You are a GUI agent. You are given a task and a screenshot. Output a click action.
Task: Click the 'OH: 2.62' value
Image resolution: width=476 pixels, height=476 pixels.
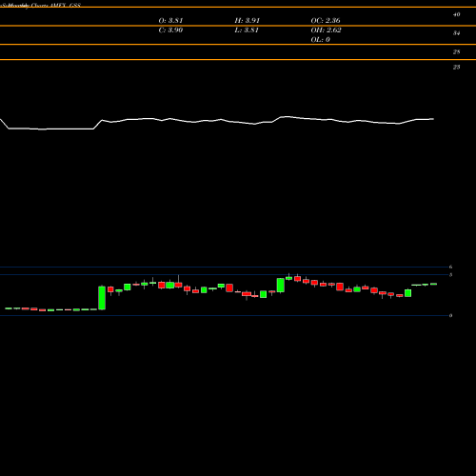click(x=326, y=30)
